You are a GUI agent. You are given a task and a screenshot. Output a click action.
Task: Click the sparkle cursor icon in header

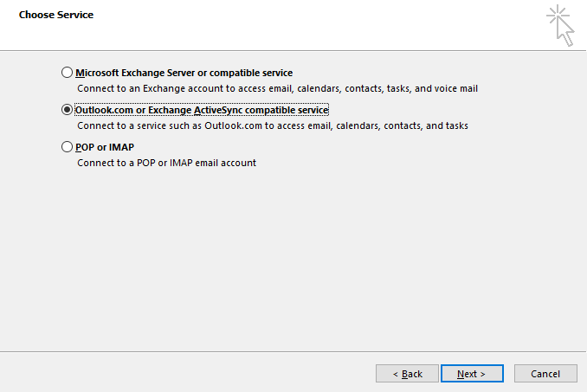pyautogui.click(x=560, y=25)
